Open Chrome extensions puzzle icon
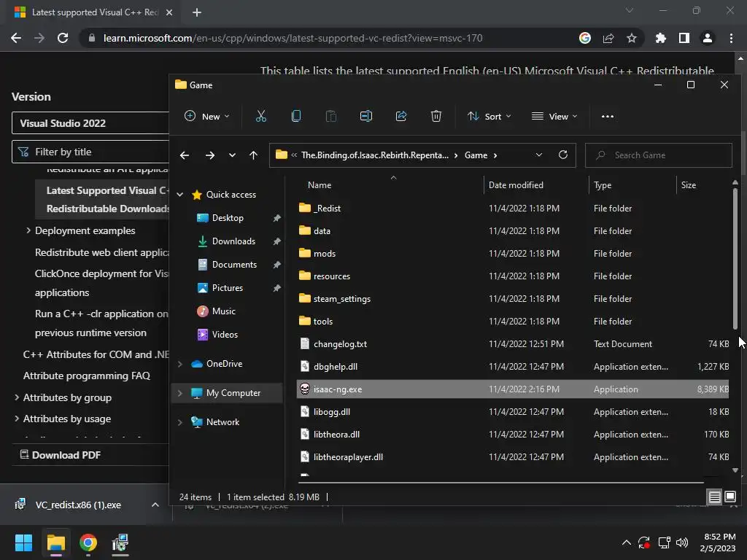 click(x=661, y=38)
